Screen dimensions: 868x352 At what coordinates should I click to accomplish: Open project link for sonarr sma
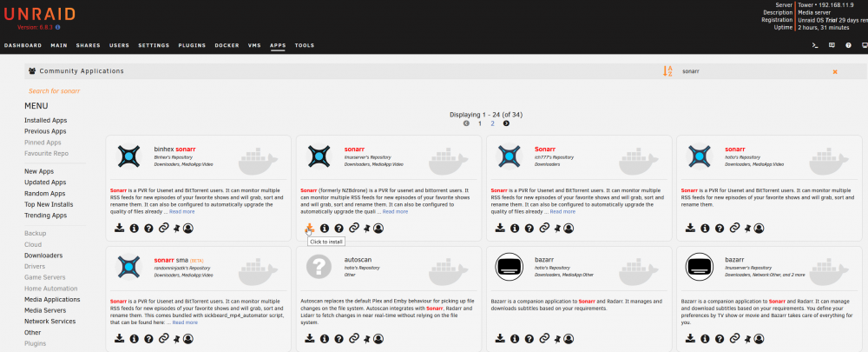(x=163, y=339)
